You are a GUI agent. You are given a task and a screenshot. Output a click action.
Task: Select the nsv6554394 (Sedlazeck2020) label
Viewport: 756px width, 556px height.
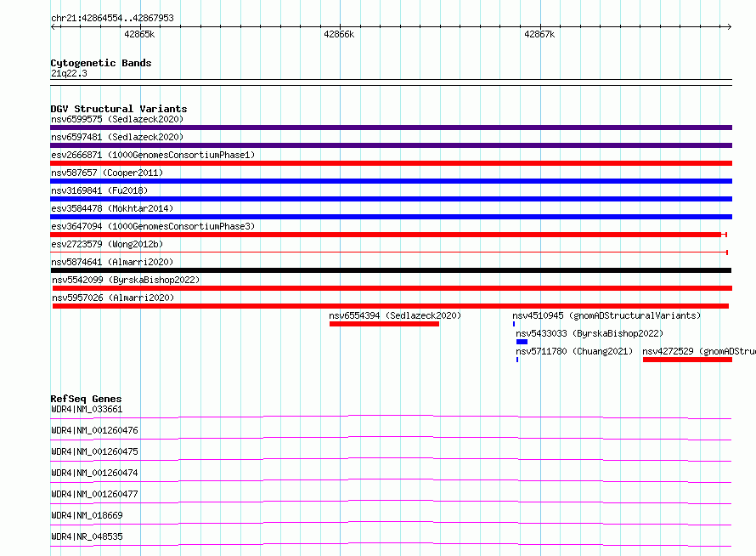pyautogui.click(x=395, y=315)
